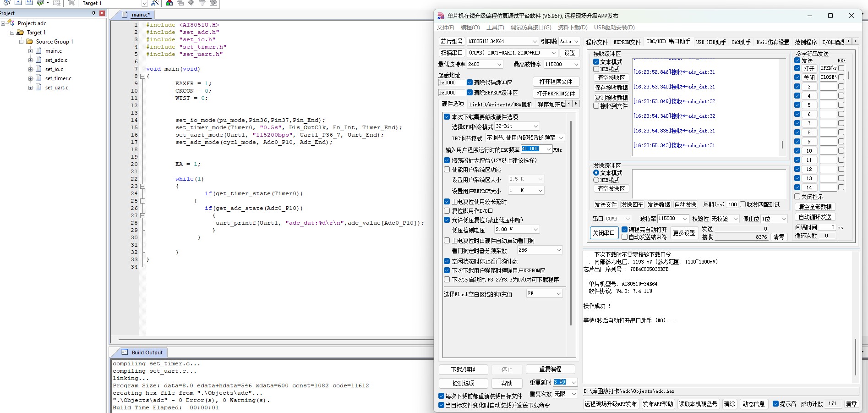The width and height of the screenshot is (868, 413).
Task: Click the 清空接收区 button
Action: point(611,78)
